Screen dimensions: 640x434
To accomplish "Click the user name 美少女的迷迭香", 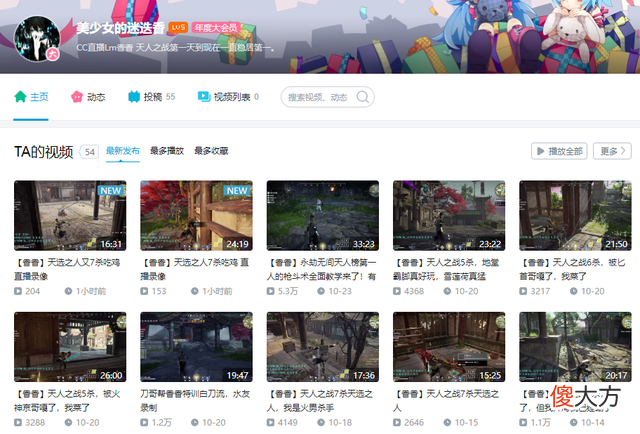I will click(120, 28).
